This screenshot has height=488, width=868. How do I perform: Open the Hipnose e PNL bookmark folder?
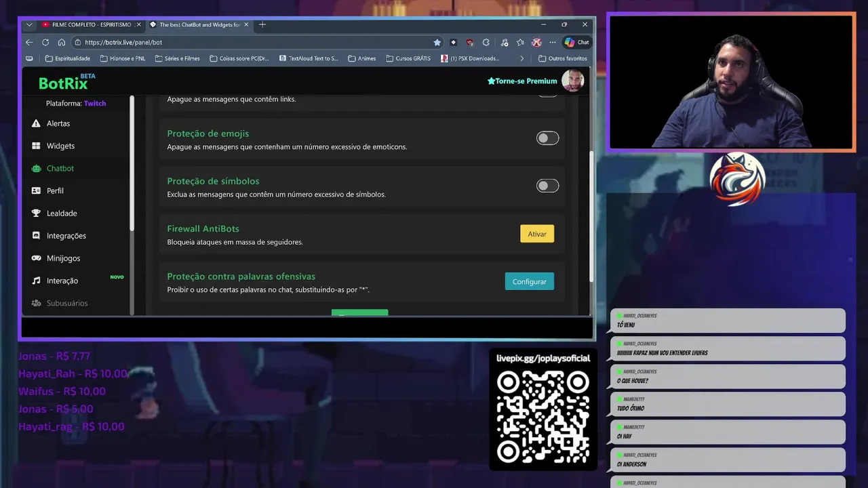click(x=122, y=58)
